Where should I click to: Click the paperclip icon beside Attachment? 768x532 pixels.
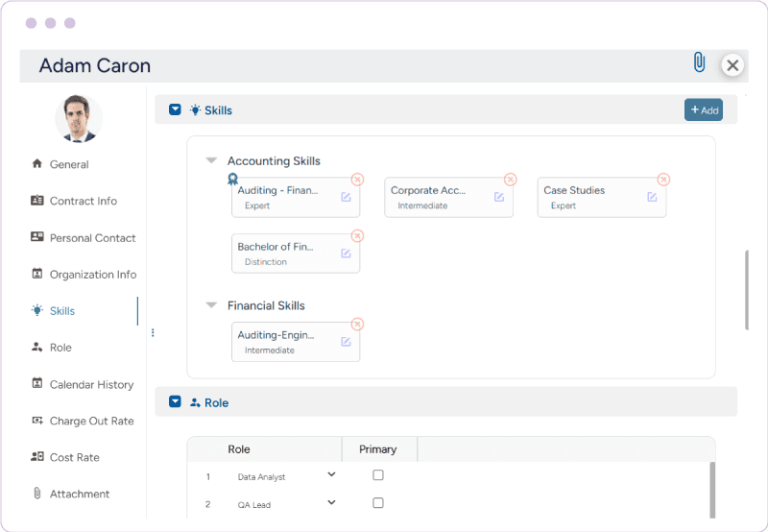pos(37,493)
